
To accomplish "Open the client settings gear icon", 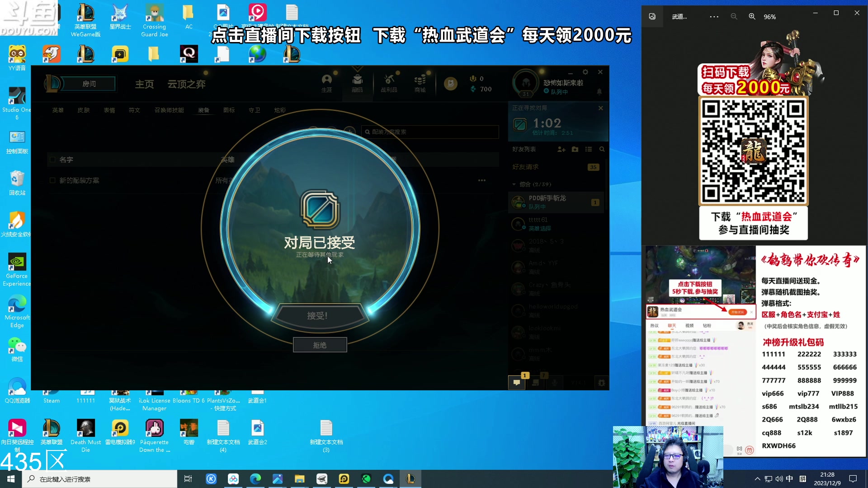I will coord(585,72).
